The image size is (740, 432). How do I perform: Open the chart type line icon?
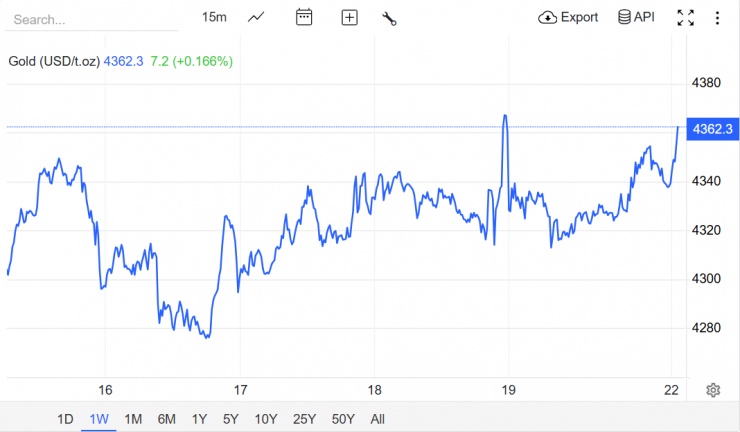pyautogui.click(x=257, y=17)
